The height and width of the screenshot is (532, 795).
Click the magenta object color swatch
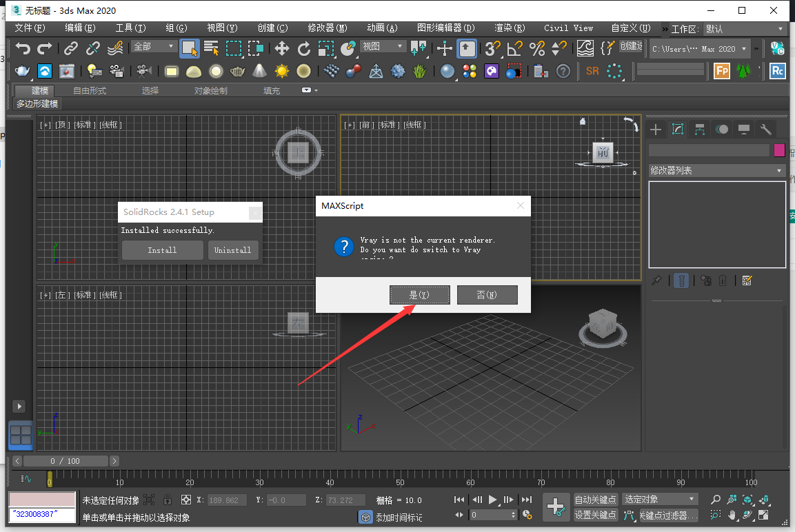pyautogui.click(x=779, y=150)
